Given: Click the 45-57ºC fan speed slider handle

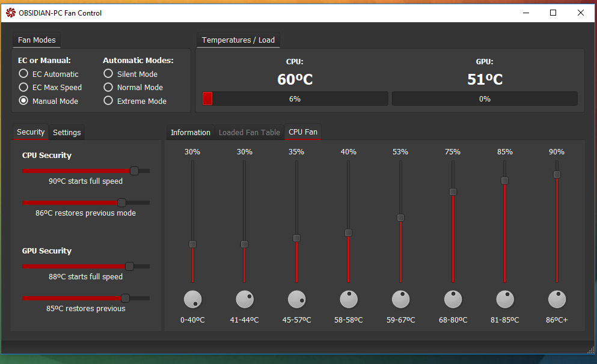Looking at the screenshot, I should tap(296, 238).
